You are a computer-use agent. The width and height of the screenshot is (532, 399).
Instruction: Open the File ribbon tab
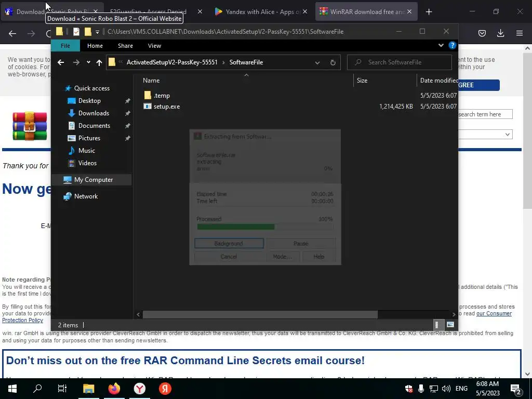65,46
